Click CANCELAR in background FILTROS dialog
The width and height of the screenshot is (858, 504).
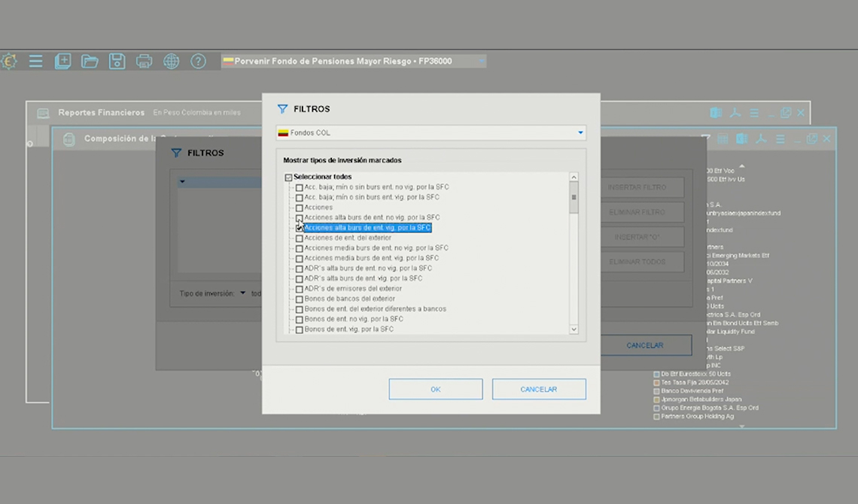pos(646,345)
